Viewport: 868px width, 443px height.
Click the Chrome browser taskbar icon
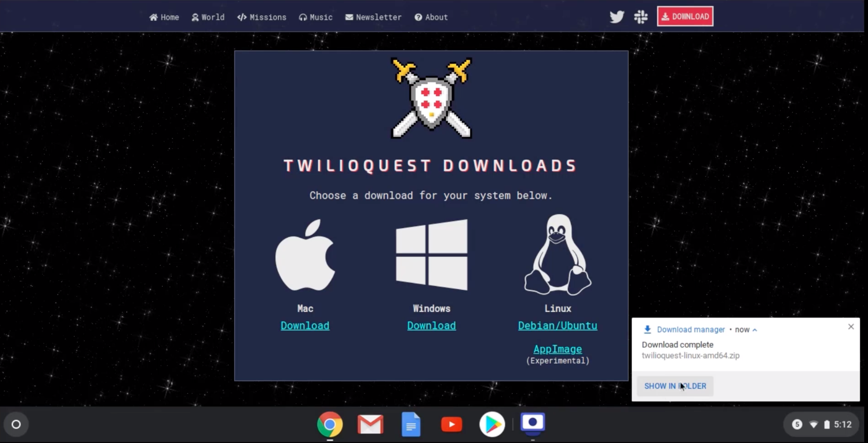330,424
